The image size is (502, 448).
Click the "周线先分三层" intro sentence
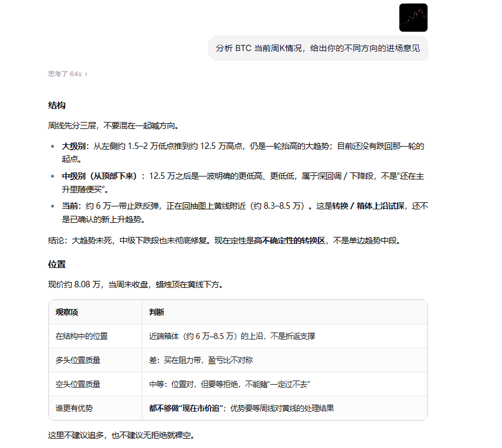click(x=113, y=126)
